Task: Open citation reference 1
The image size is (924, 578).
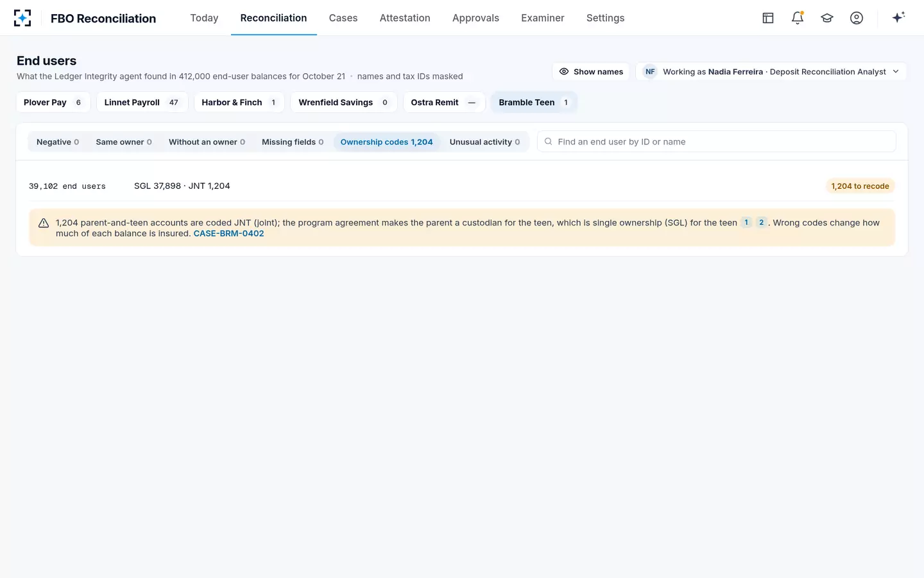Action: tap(746, 222)
